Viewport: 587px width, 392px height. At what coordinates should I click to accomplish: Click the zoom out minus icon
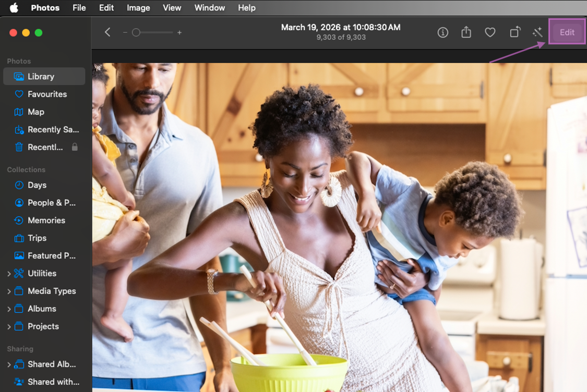click(125, 32)
